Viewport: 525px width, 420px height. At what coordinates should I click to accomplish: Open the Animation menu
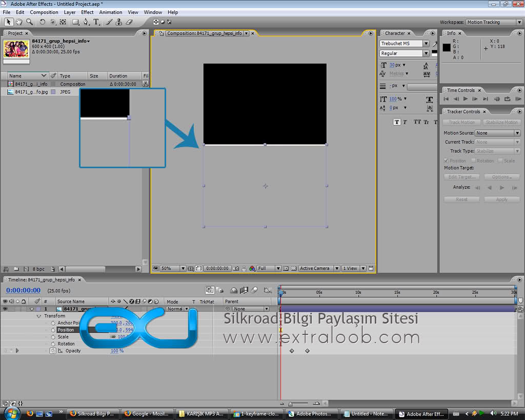(111, 12)
